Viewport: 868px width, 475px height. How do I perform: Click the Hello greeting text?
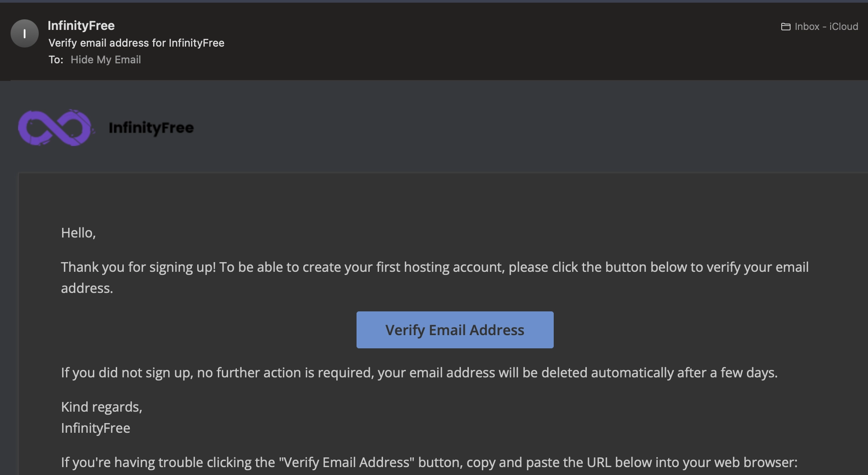[x=78, y=233]
